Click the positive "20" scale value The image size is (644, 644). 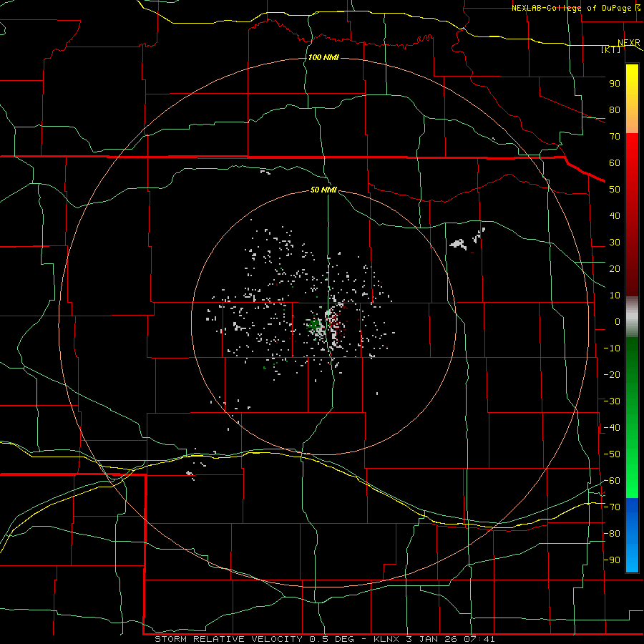click(615, 268)
